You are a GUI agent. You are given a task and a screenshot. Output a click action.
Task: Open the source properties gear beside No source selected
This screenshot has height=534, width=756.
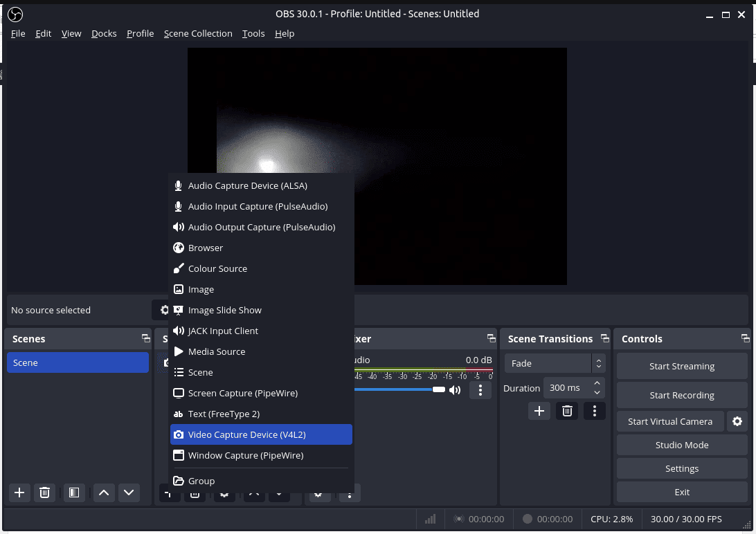tap(164, 310)
